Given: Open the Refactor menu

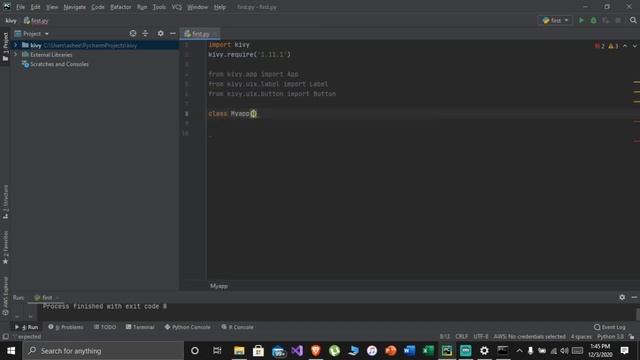Looking at the screenshot, I should pyautogui.click(x=121, y=7).
